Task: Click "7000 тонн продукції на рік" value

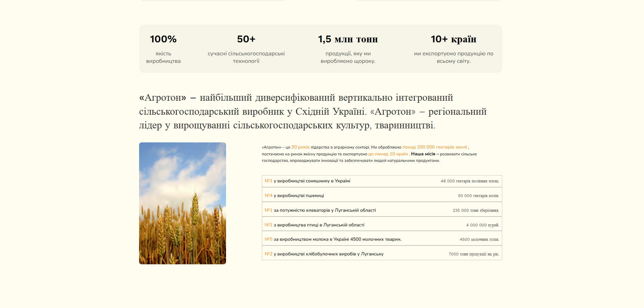Action: pyautogui.click(x=474, y=254)
